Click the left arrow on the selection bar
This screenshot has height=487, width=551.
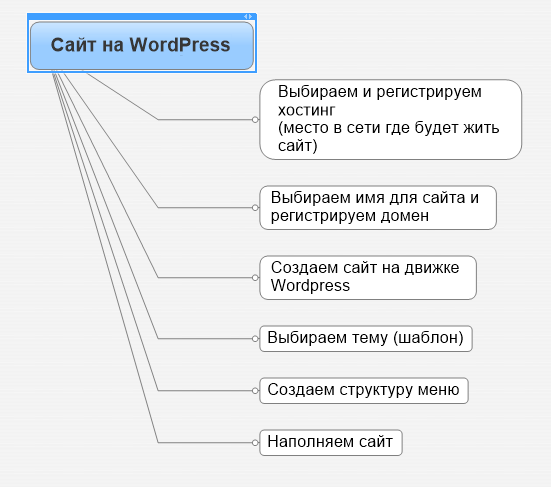tap(246, 17)
